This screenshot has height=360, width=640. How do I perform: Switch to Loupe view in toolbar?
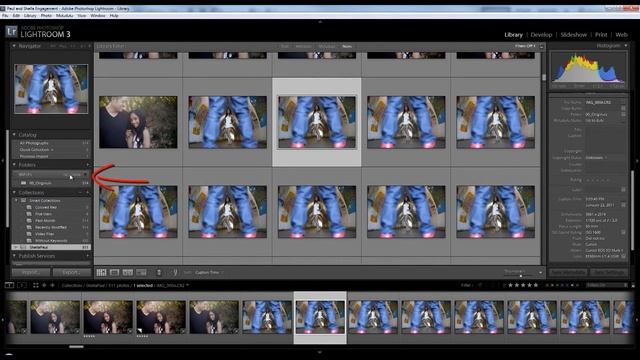point(115,272)
